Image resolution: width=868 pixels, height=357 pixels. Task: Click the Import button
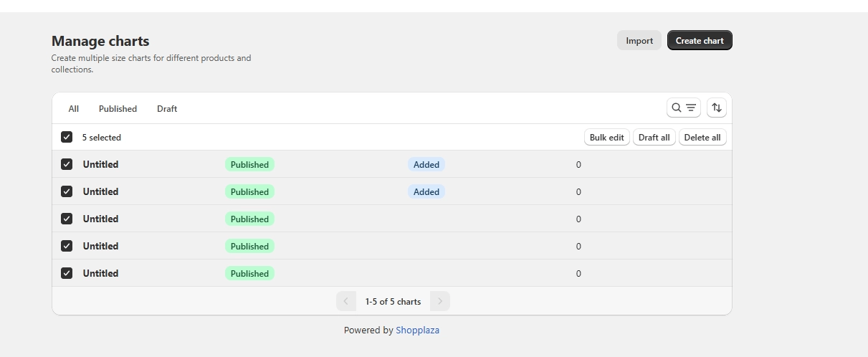[x=639, y=41]
